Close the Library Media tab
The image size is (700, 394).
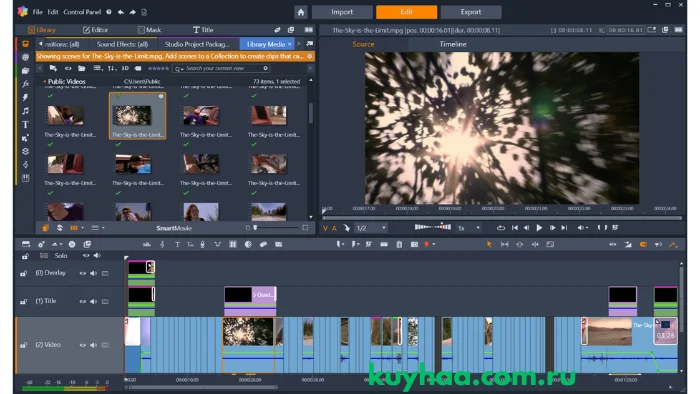point(289,44)
